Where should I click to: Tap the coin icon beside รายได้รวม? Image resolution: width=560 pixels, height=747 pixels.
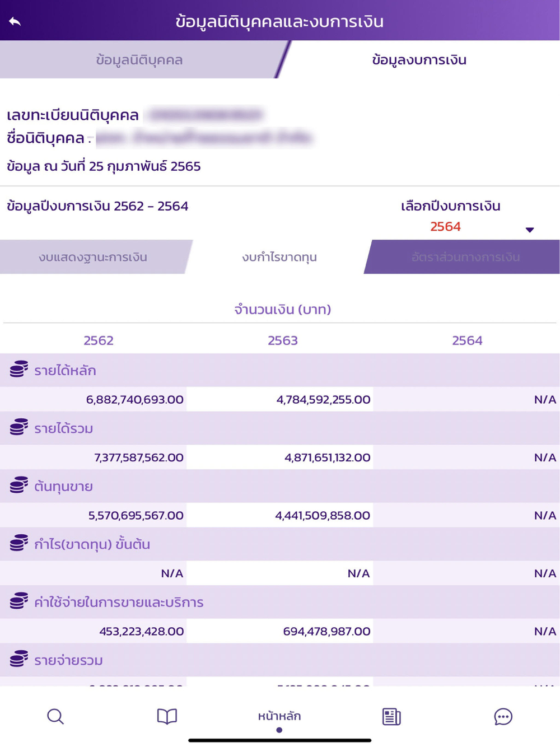pyautogui.click(x=19, y=427)
